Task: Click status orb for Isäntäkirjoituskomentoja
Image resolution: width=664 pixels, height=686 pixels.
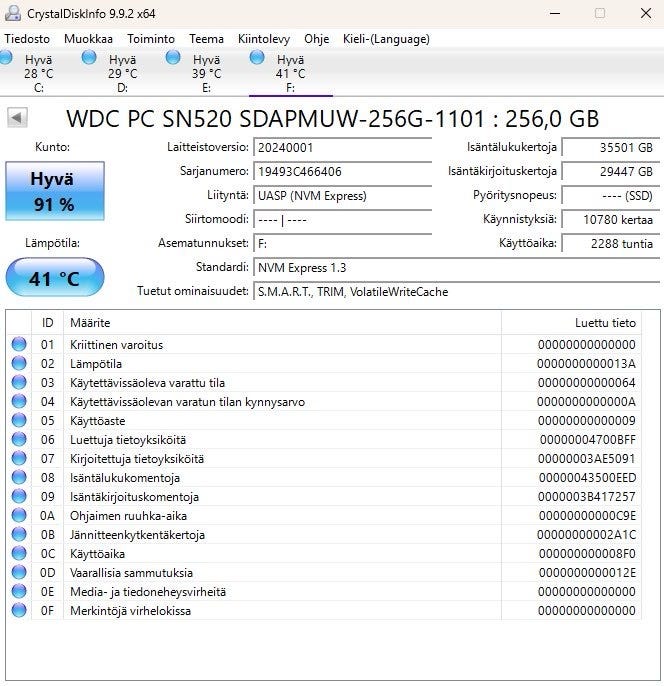Action: pos(19,497)
